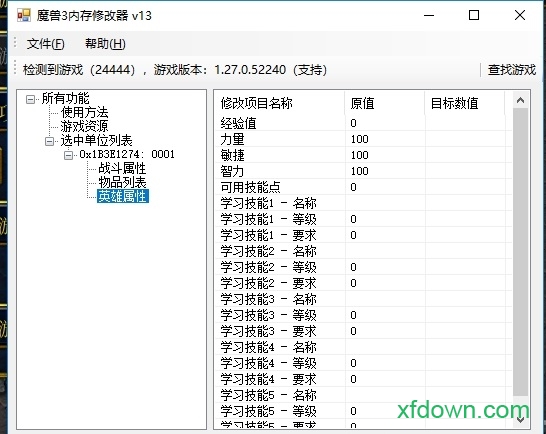Select 英雄属性 tree item

tap(123, 196)
